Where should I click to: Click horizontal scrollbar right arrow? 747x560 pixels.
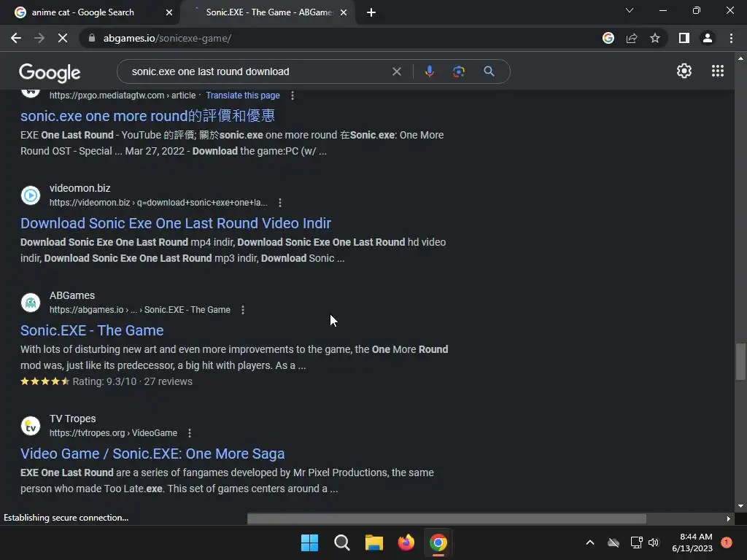coord(728,518)
